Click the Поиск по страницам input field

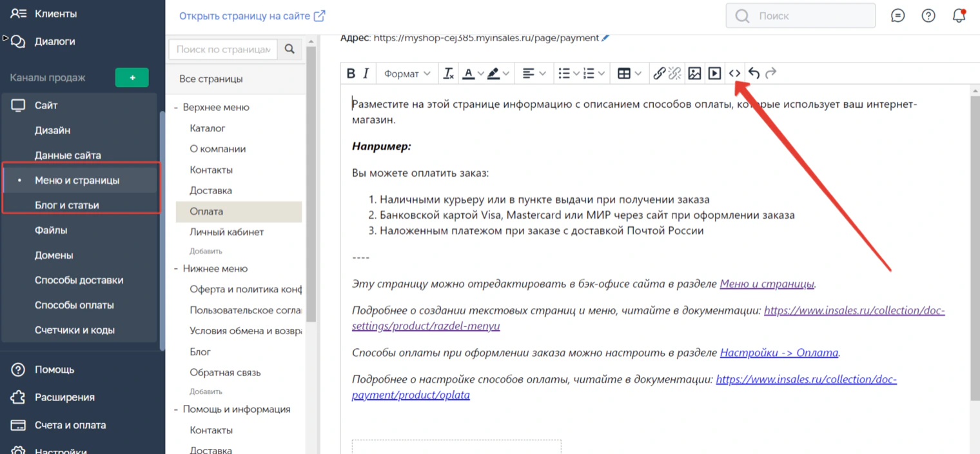coord(223,49)
